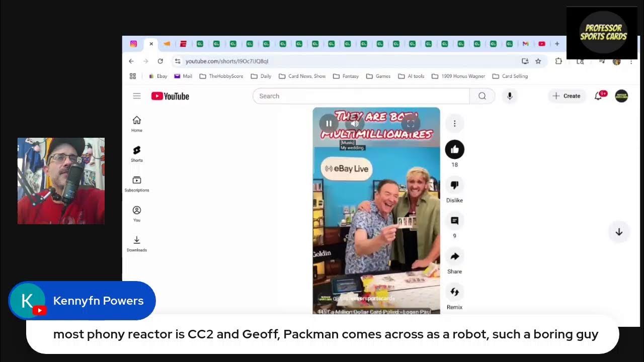Screen dimensions: 644x362
Task: Open the account avatar menu
Action: pos(621,96)
